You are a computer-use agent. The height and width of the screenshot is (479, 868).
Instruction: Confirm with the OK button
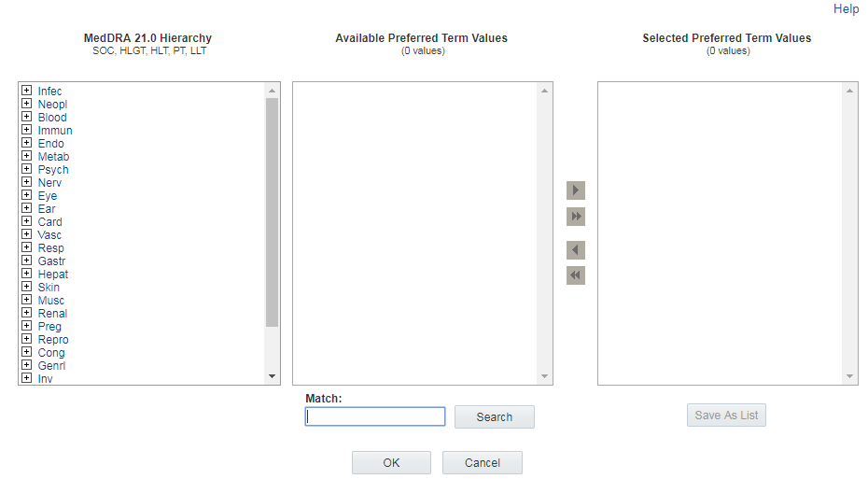click(391, 463)
